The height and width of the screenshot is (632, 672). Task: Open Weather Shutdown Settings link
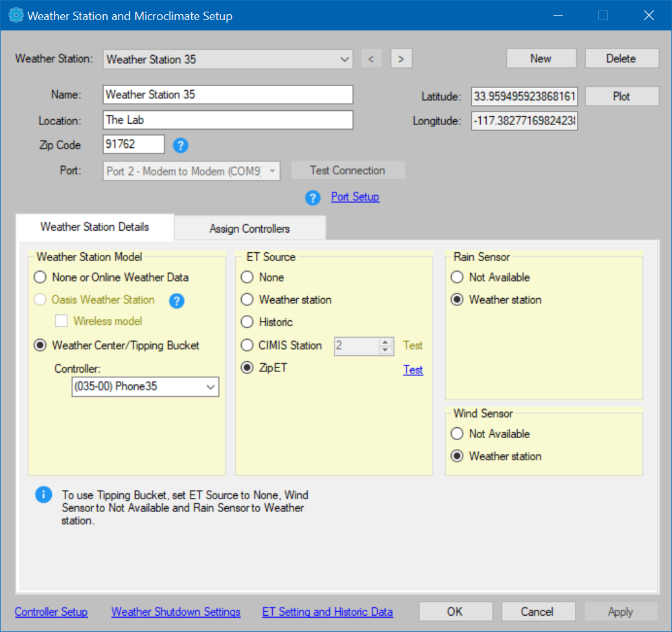pyautogui.click(x=176, y=612)
